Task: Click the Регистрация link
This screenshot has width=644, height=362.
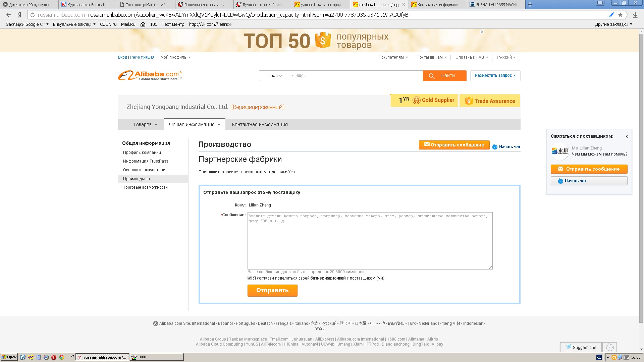Action: tap(142, 57)
